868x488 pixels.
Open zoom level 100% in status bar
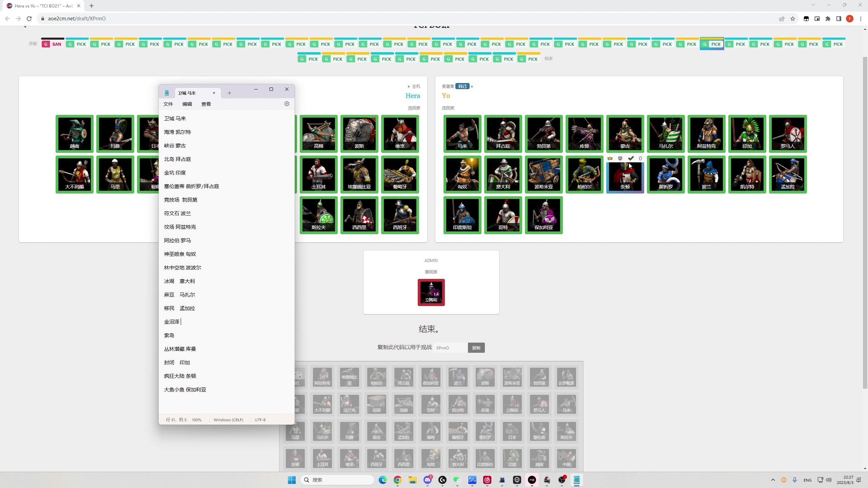click(196, 420)
